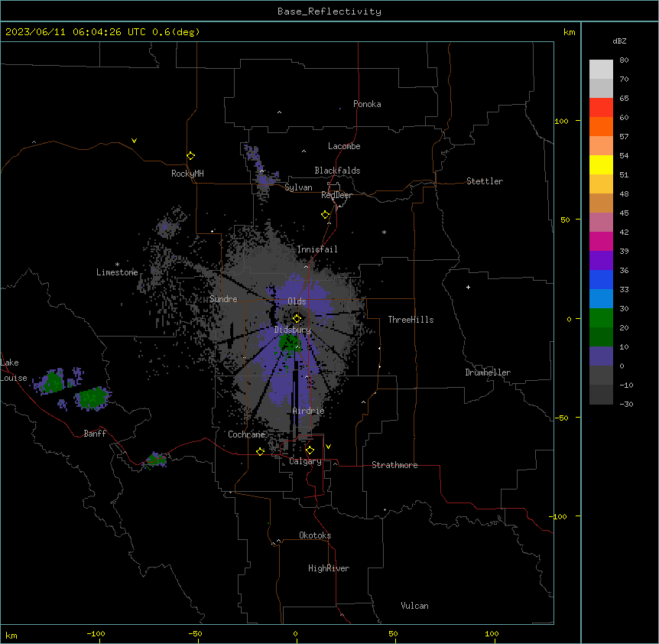The width and height of the screenshot is (659, 644).
Task: Click the Lacombe city label
Action: 344,146
